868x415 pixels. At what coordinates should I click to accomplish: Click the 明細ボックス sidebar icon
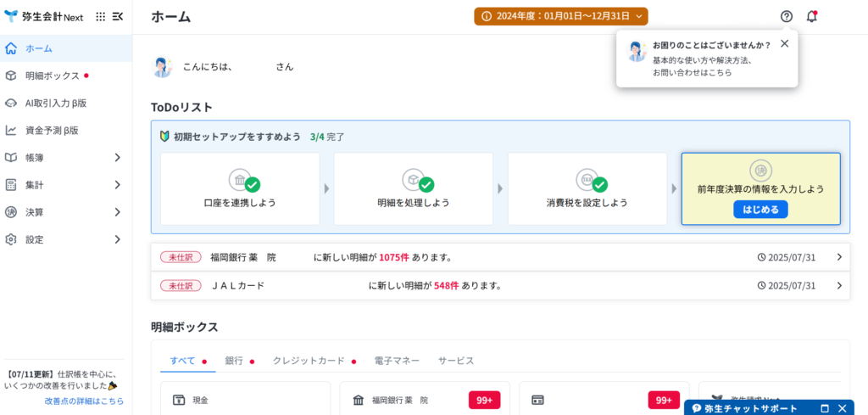11,76
